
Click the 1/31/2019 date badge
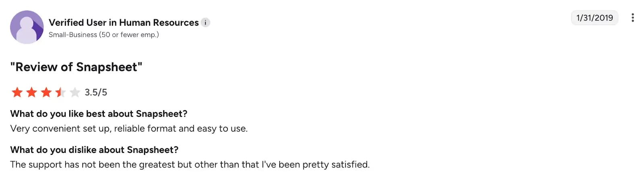pos(594,18)
